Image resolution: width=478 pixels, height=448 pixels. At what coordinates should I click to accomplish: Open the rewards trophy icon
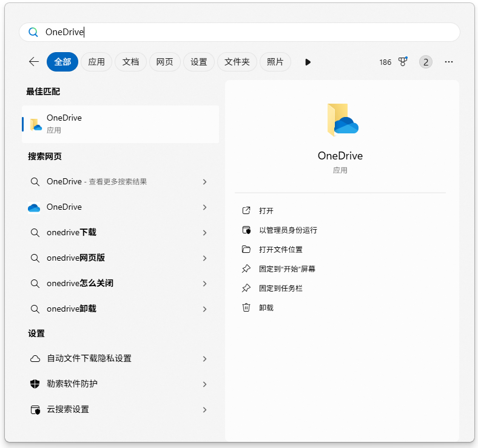coord(403,62)
